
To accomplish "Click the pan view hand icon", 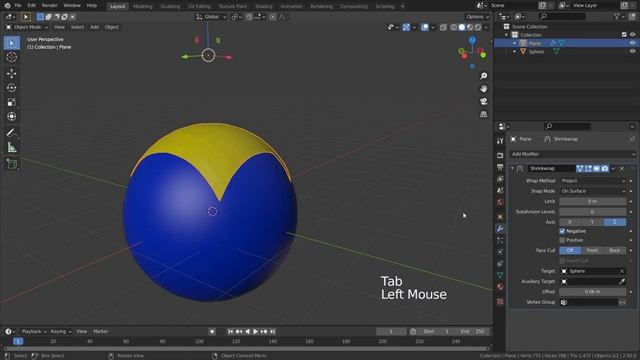I will [484, 89].
